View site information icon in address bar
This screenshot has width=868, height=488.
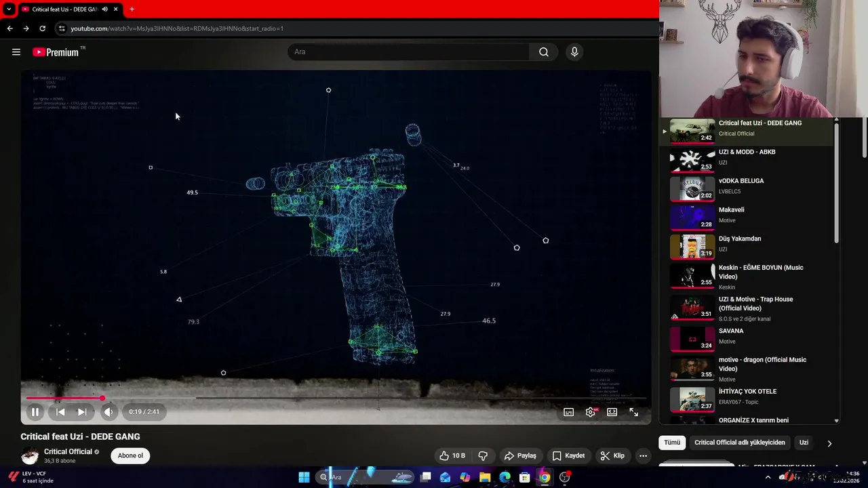62,28
